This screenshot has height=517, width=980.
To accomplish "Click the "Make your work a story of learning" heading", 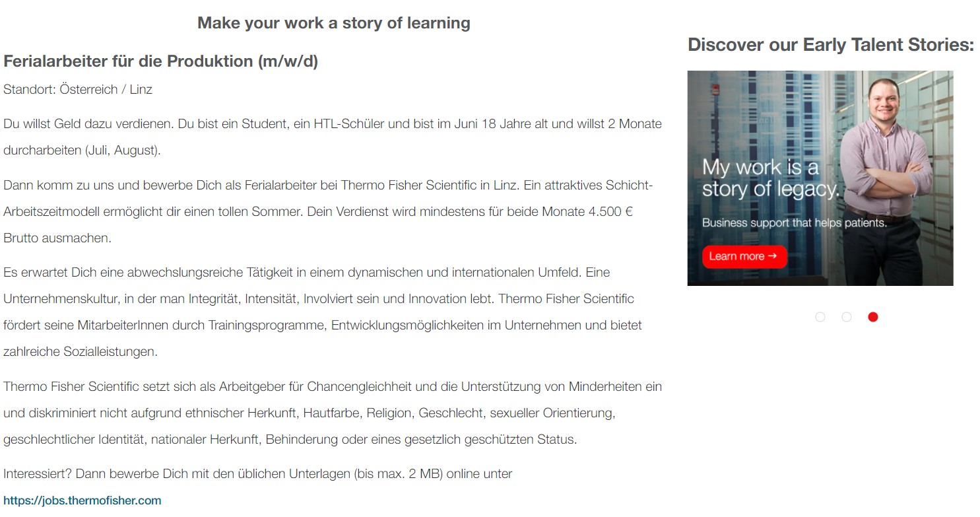I will 333,23.
